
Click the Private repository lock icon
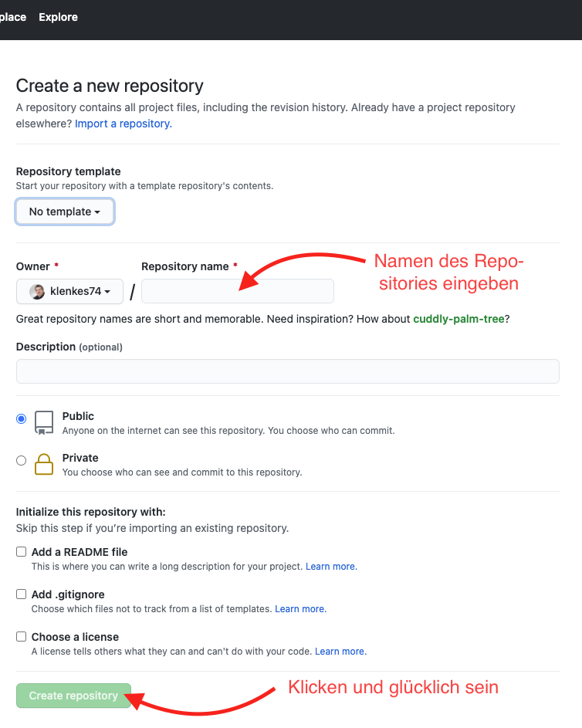(44, 464)
